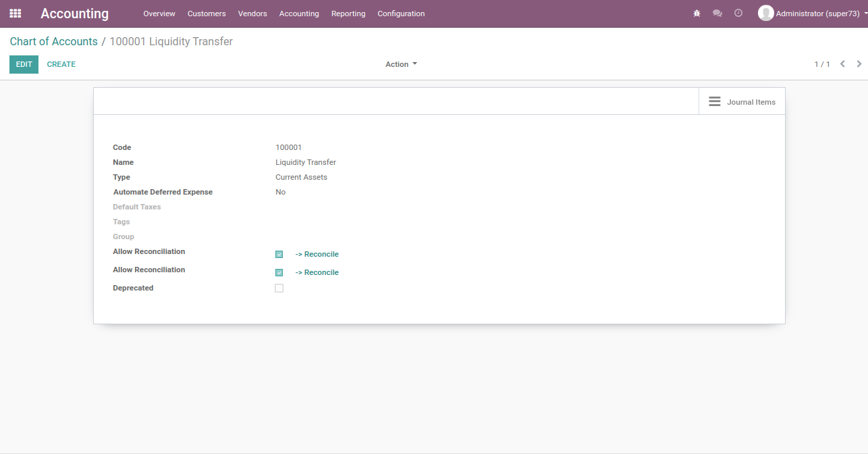Enable the Deprecated checkbox
The image size is (868, 454).
coord(279,288)
